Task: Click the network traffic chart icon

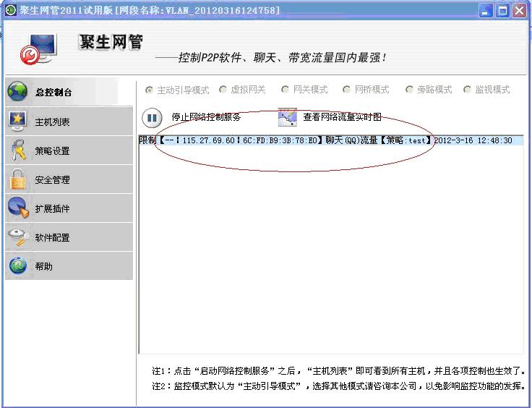Action: pyautogui.click(x=288, y=116)
